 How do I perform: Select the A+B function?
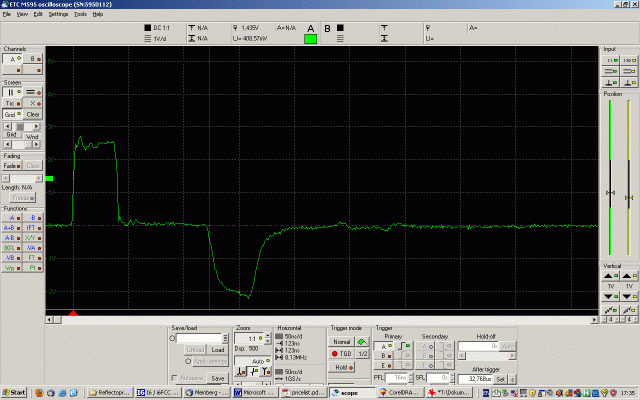pos(11,227)
